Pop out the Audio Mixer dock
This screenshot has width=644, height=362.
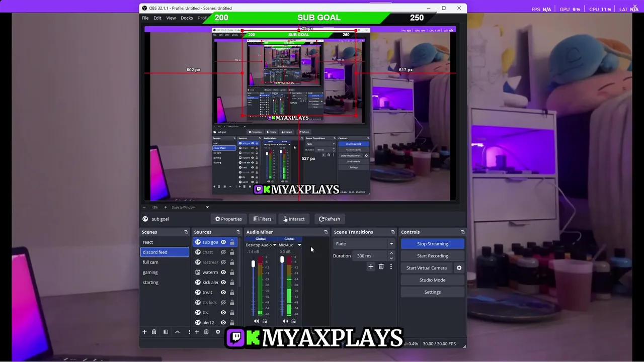(x=326, y=232)
